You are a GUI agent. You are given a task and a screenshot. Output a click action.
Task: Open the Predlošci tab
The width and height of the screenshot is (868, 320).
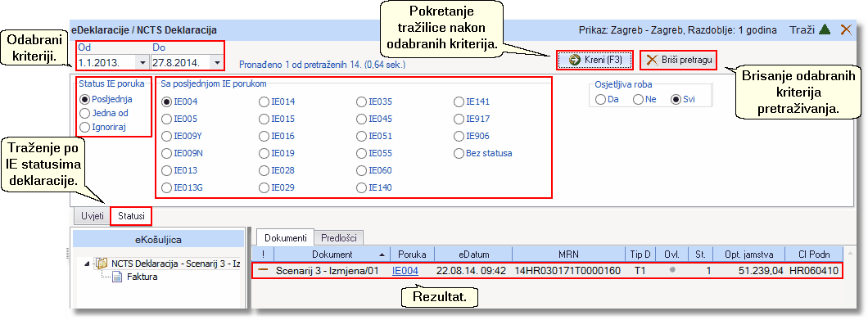(x=339, y=238)
